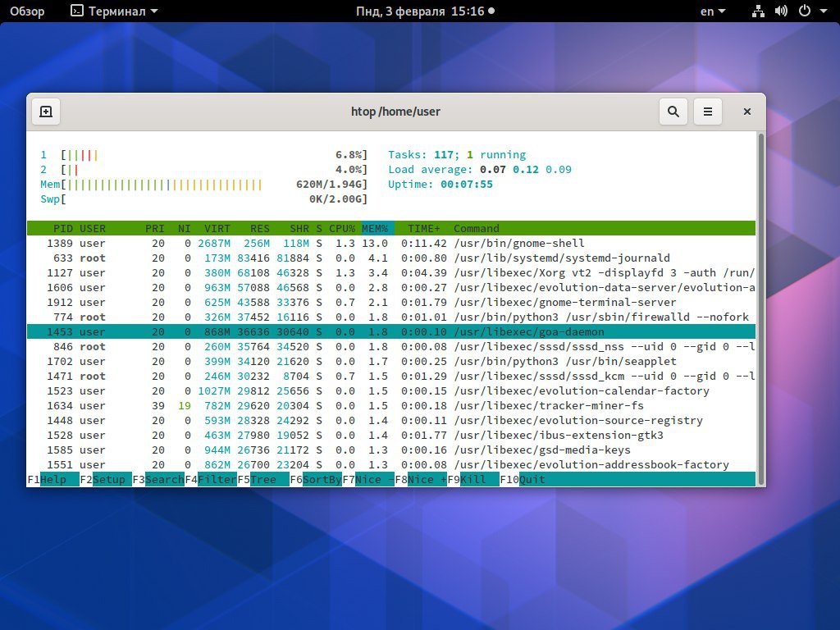
Task: Click F2 Setup in htop footer
Action: pos(106,479)
